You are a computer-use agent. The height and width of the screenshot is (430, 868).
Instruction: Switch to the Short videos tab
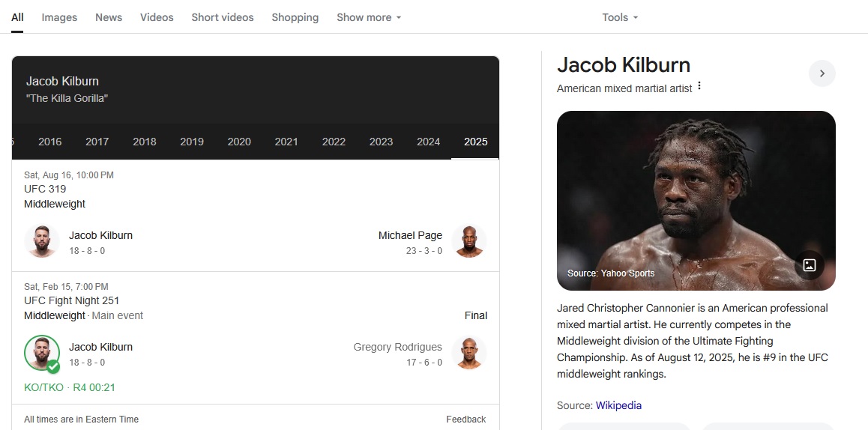click(223, 17)
